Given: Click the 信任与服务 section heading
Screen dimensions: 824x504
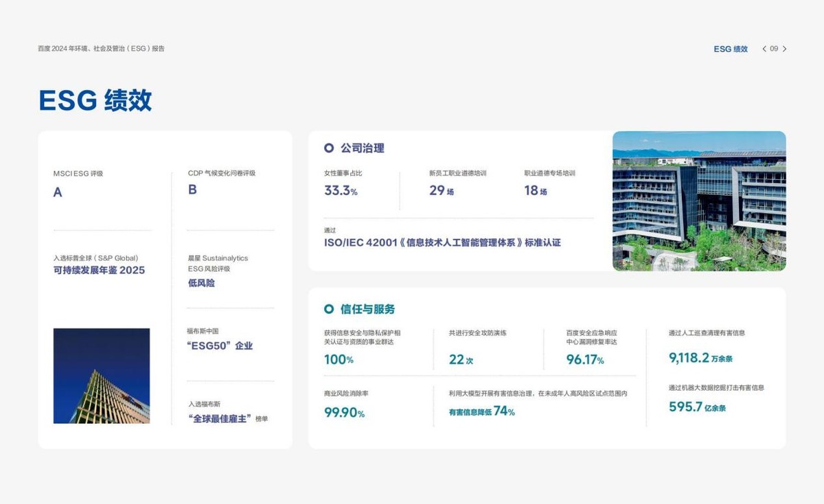Looking at the screenshot, I should click(368, 309).
